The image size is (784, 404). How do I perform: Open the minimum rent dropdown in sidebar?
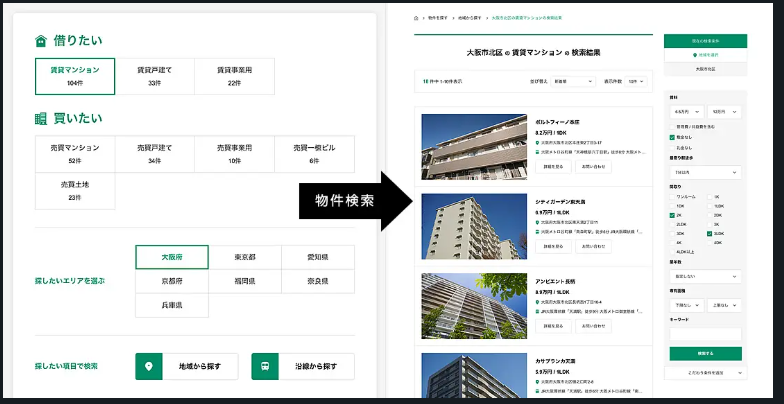pos(686,112)
